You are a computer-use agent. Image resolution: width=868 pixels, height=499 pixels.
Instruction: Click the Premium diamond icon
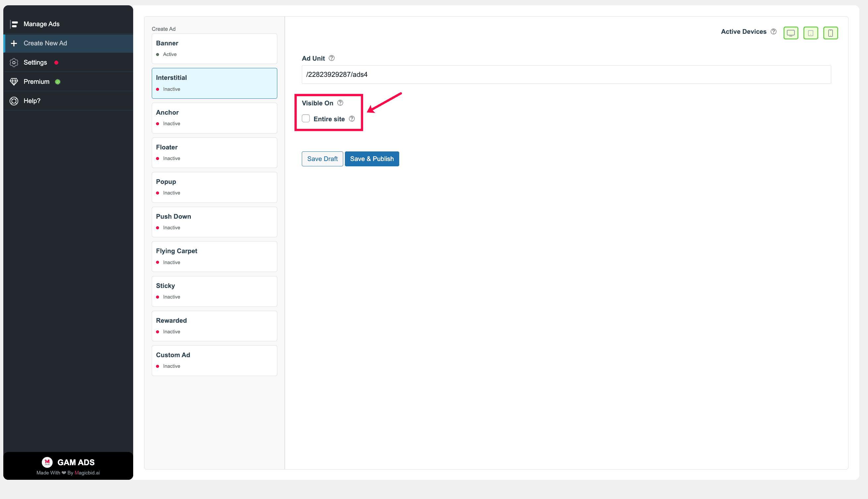[x=14, y=82]
